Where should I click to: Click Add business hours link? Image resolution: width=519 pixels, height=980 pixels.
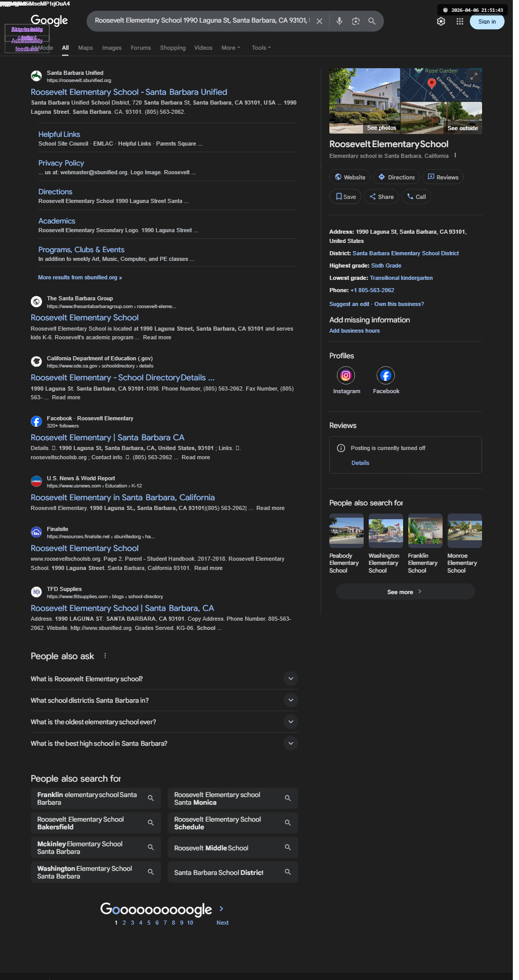tap(354, 331)
